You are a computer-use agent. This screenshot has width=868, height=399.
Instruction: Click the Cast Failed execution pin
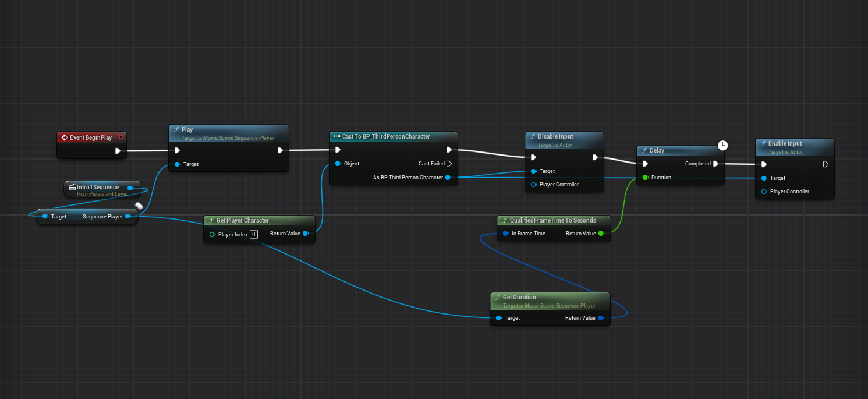coord(449,164)
